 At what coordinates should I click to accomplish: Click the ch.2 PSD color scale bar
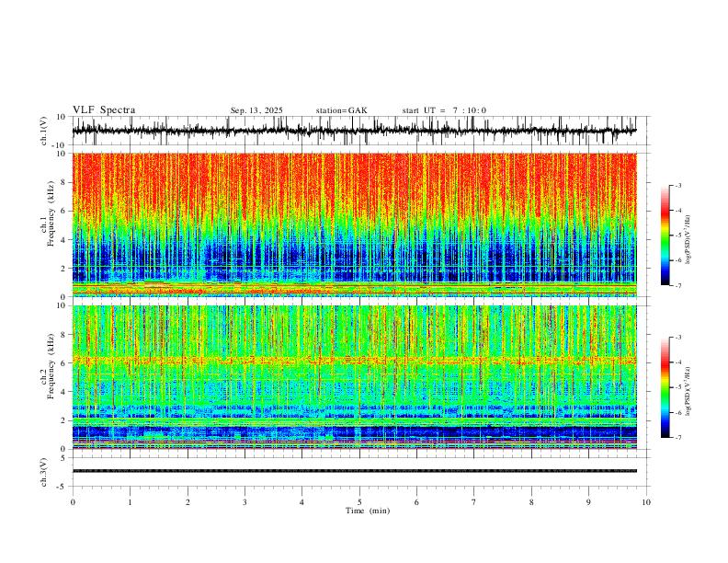point(665,387)
